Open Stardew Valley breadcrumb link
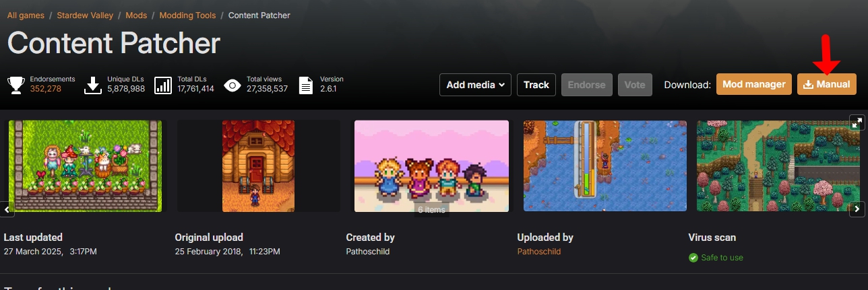This screenshot has height=290, width=868. coord(84,15)
